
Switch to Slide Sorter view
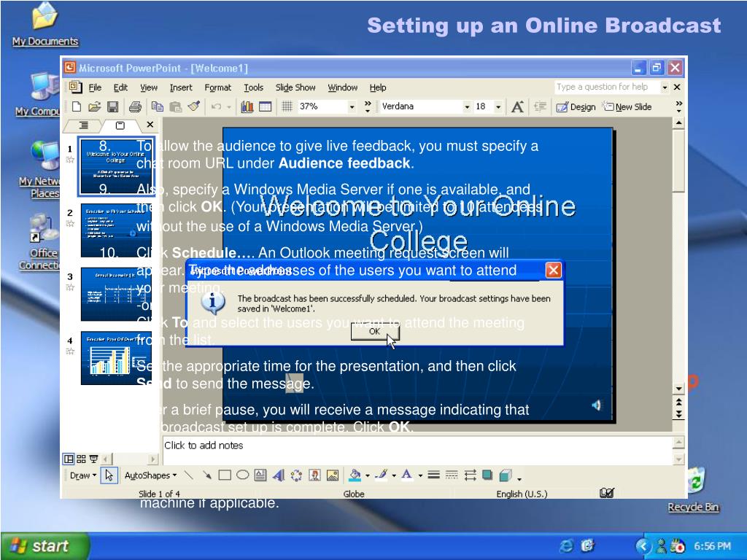pos(81,459)
